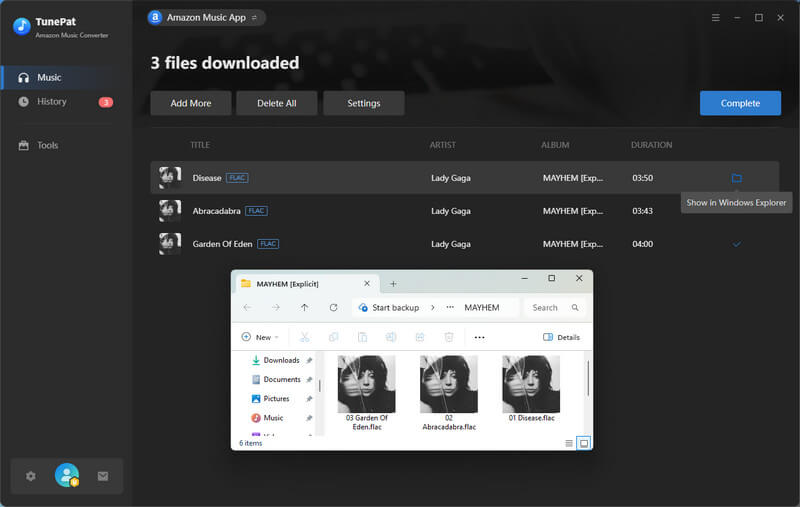Image resolution: width=800 pixels, height=507 pixels.
Task: Select the Disease track title
Action: (x=207, y=178)
